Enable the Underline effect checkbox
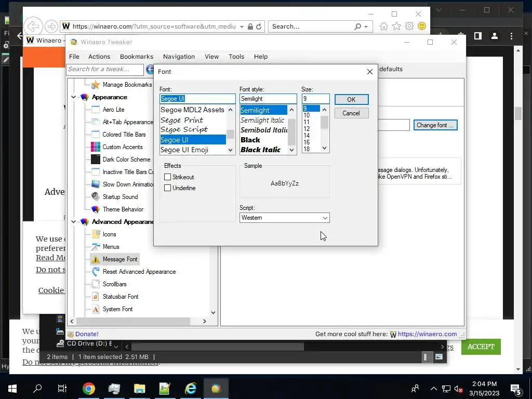 tap(167, 188)
